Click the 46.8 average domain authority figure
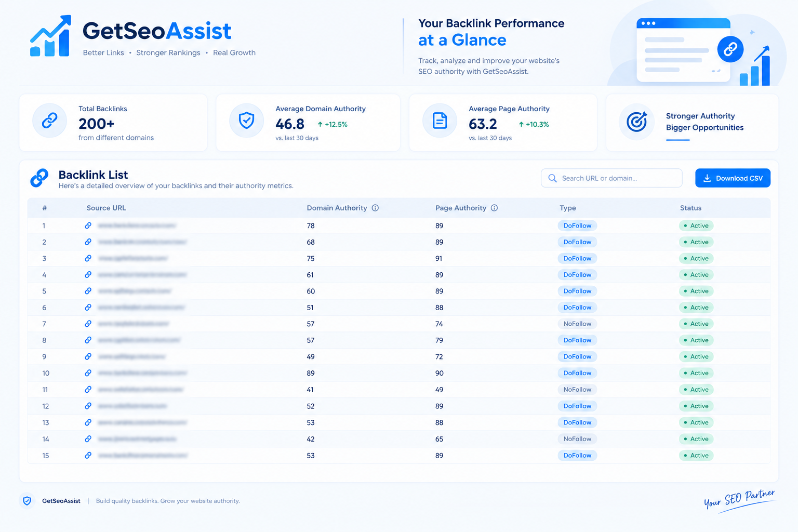 pos(290,124)
